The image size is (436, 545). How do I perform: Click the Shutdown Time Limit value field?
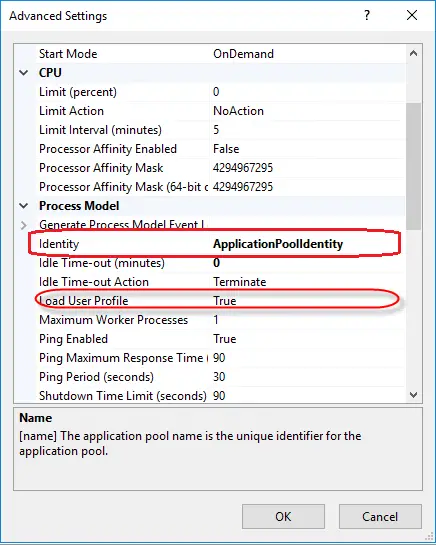coord(307,396)
